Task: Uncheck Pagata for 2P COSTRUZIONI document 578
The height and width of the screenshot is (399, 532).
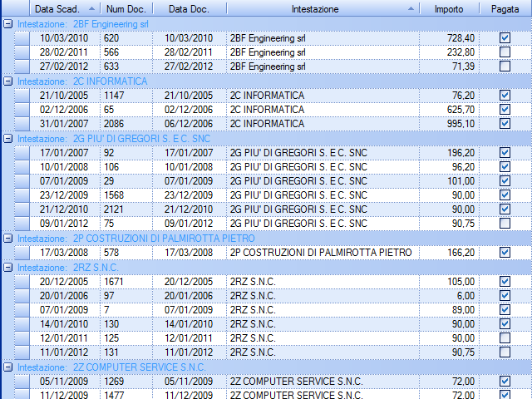Action: point(505,253)
